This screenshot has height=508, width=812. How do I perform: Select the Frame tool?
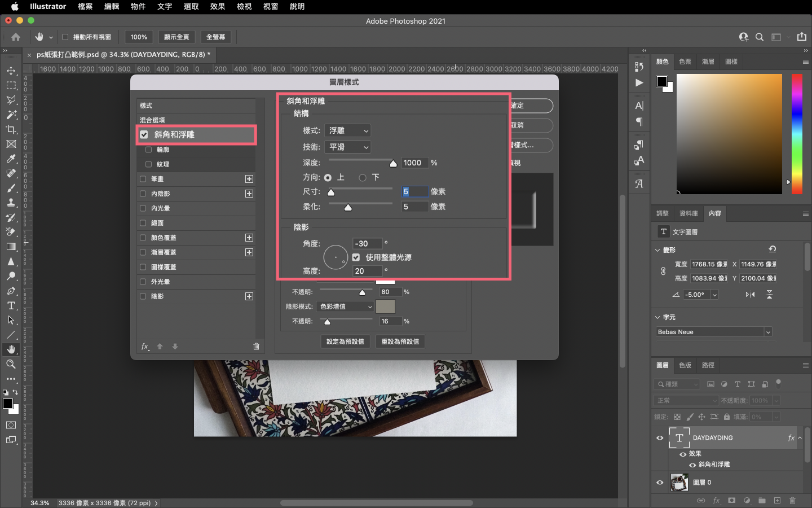pos(11,144)
